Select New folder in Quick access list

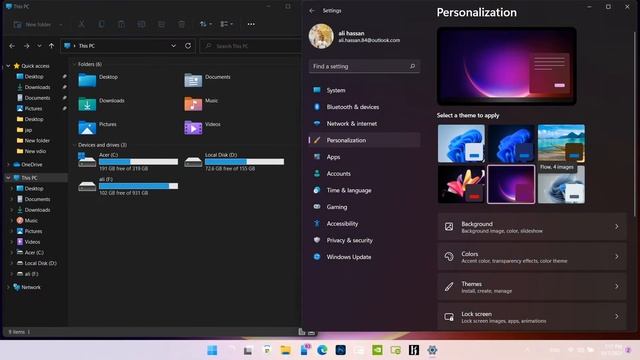point(37,140)
